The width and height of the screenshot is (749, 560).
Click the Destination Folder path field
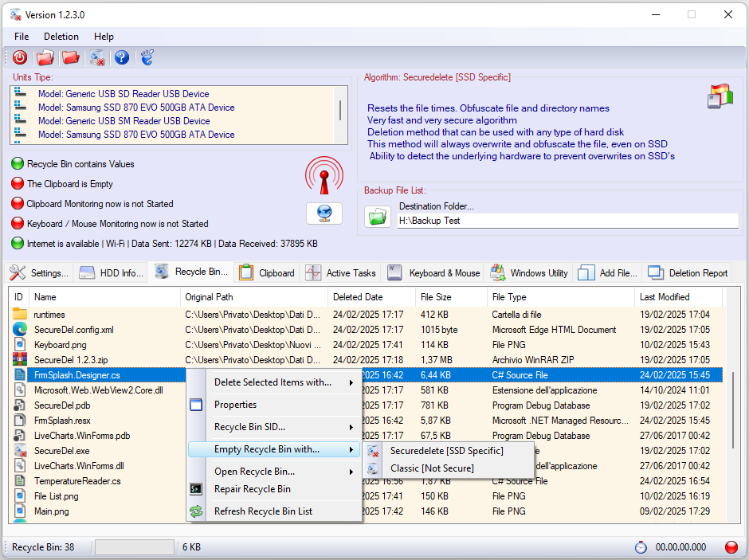click(567, 221)
